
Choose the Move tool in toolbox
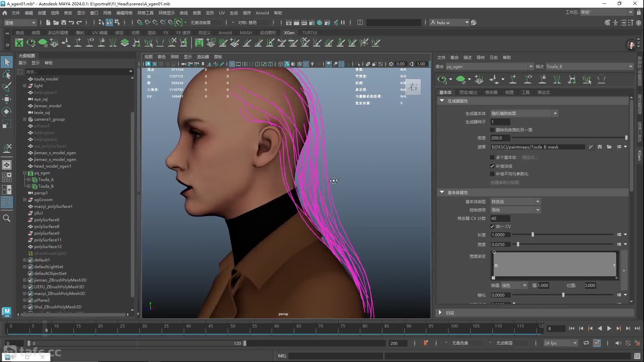7,99
